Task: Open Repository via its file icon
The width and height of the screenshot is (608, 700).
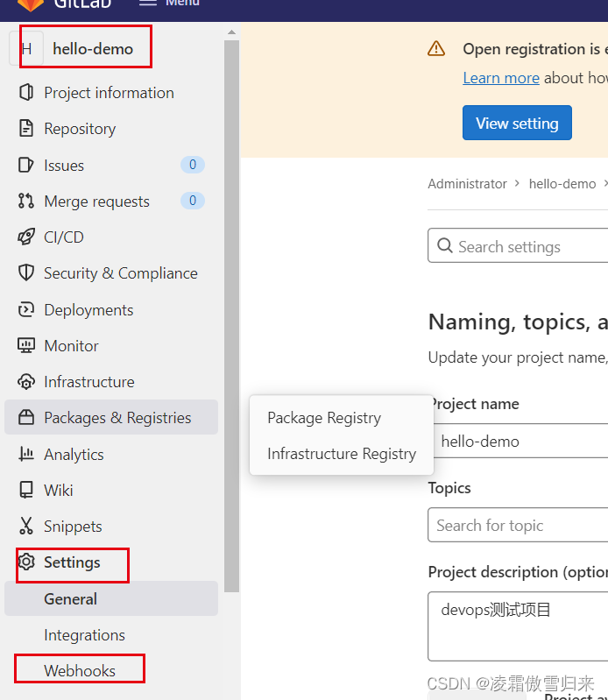Action: (26, 129)
